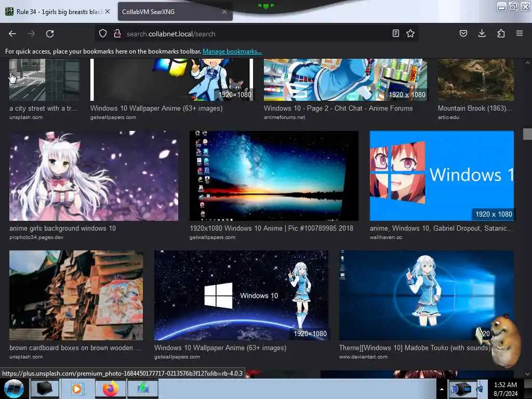Launch the black box taskbar icon
The height and width of the screenshot is (399, 532).
pyautogui.click(x=45, y=389)
